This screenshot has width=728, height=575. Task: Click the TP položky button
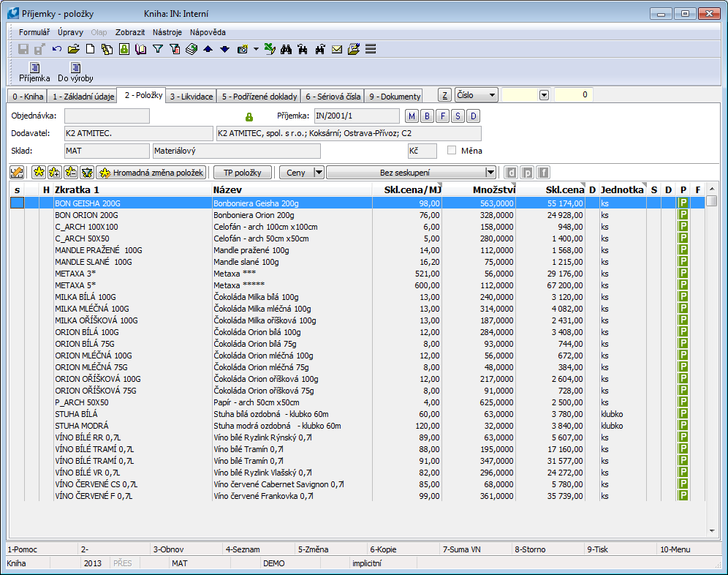(x=243, y=173)
